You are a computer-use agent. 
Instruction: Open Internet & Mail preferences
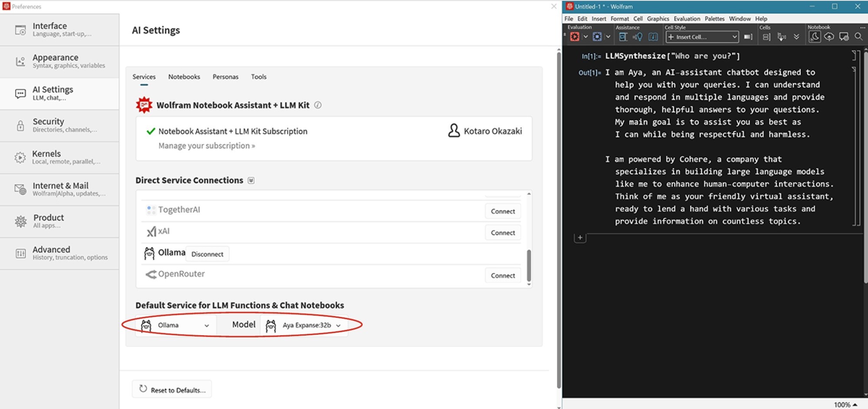pyautogui.click(x=59, y=189)
